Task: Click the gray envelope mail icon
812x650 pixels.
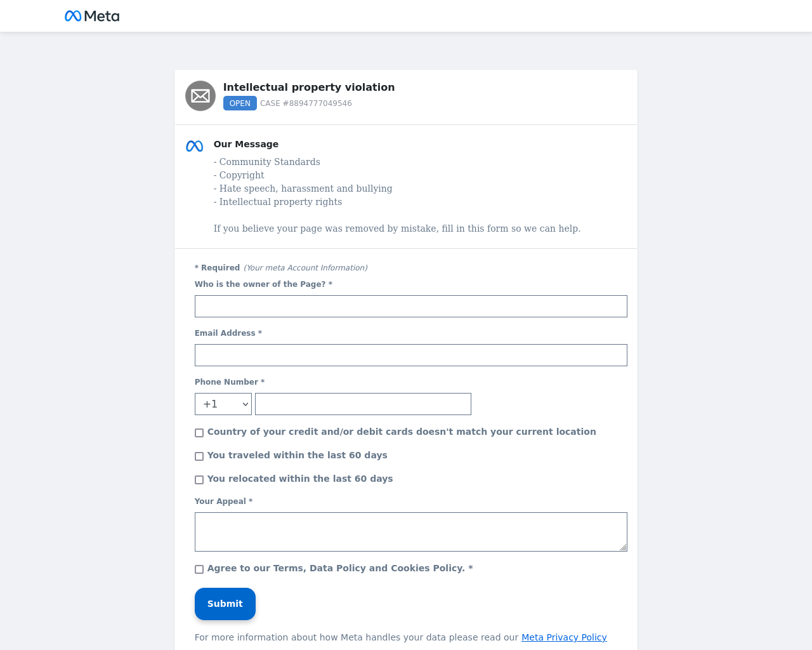Action: click(x=200, y=96)
